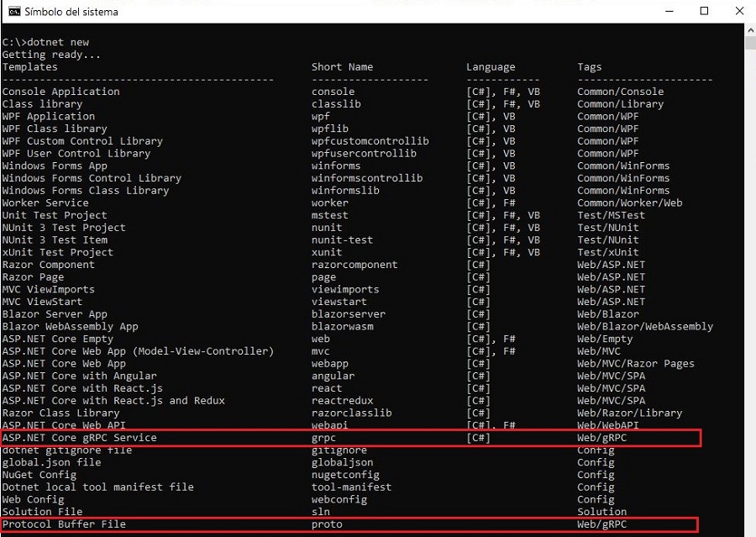Image resolution: width=756 pixels, height=537 pixels.
Task: Click 'dotnet gitignore file' template name
Action: click(67, 450)
